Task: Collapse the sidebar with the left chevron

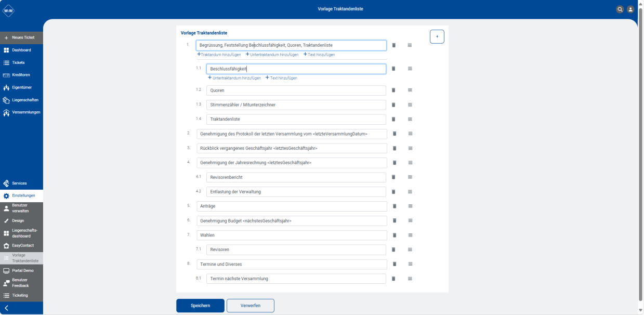Action: [6, 308]
